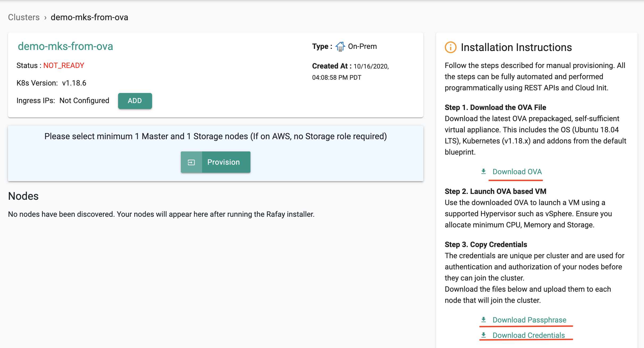644x348 pixels.
Task: Go back to the Clusters breadcrumb
Action: [24, 17]
